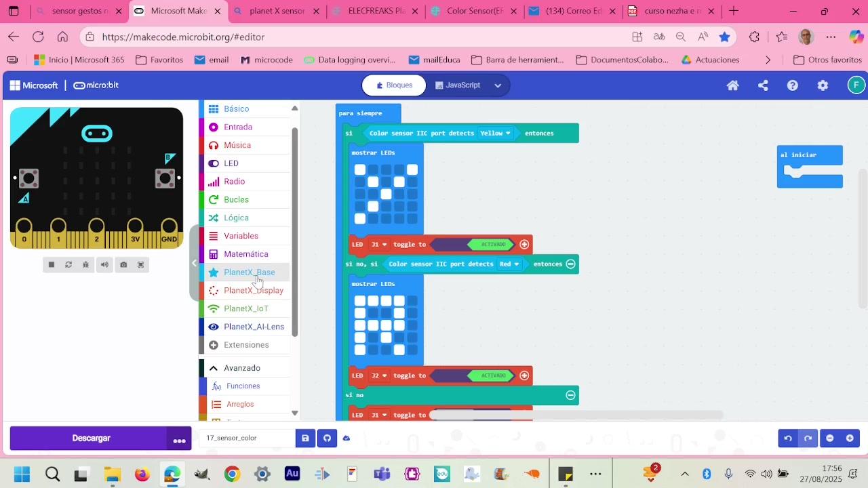Click the workspace vertical scrollbar
Viewport: 868px width, 488px height.
click(x=864, y=237)
